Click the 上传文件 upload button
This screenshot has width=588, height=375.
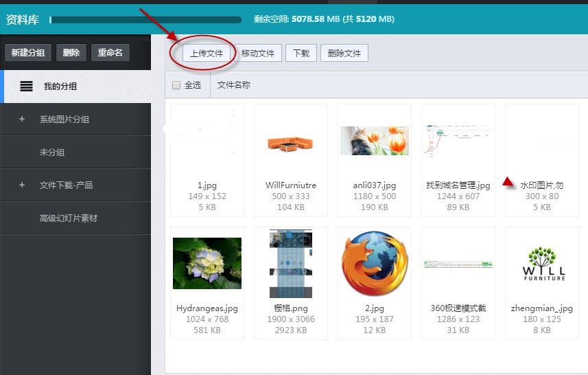point(207,54)
